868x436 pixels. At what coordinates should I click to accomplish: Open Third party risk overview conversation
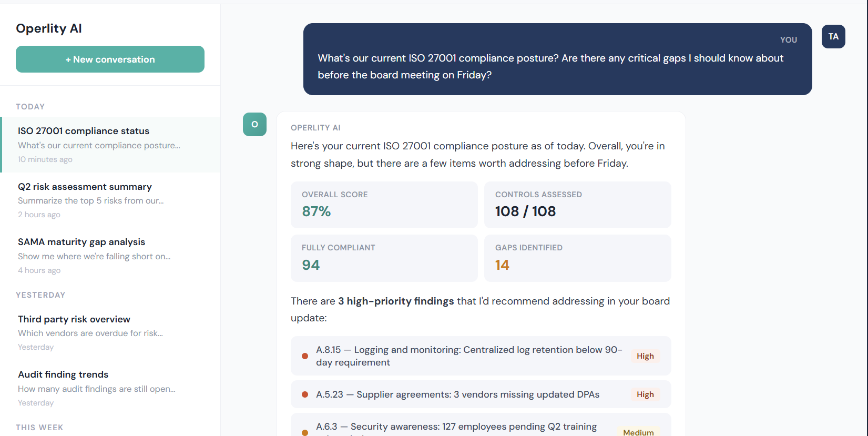111,332
